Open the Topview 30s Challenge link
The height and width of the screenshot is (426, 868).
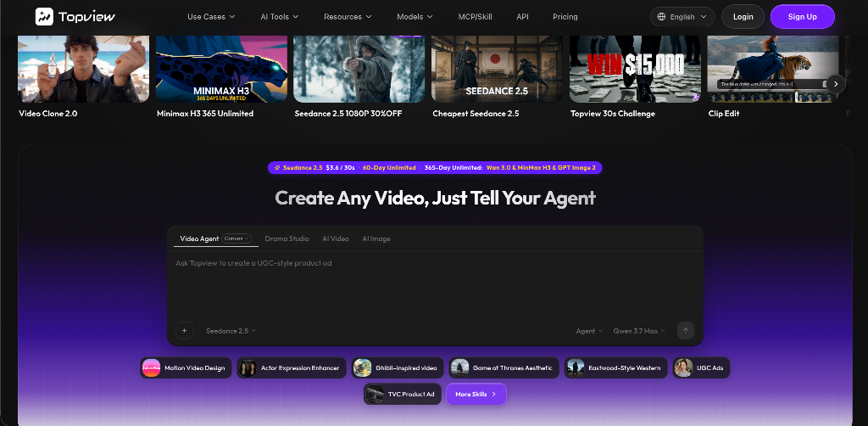click(613, 114)
